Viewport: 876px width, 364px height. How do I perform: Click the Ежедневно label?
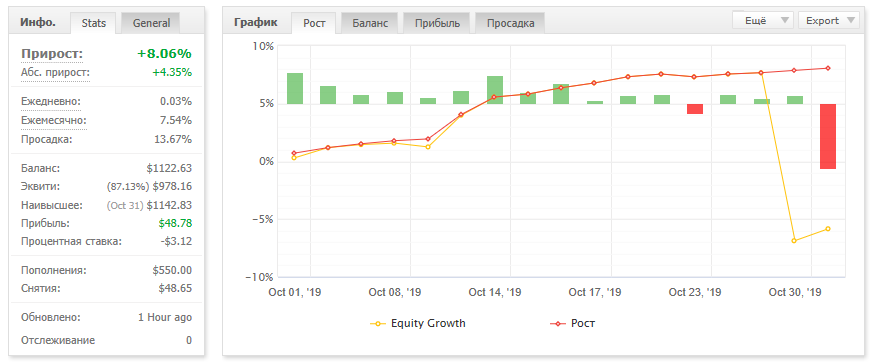51,102
